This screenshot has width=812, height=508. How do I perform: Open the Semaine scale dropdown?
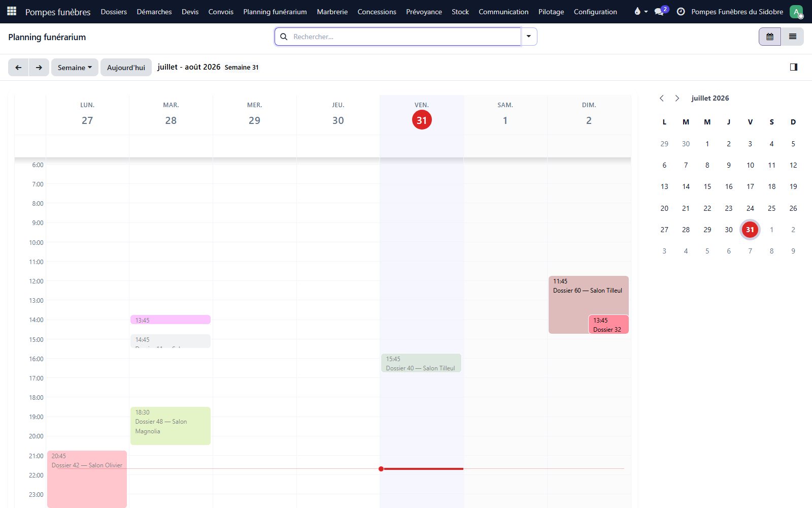(x=75, y=67)
